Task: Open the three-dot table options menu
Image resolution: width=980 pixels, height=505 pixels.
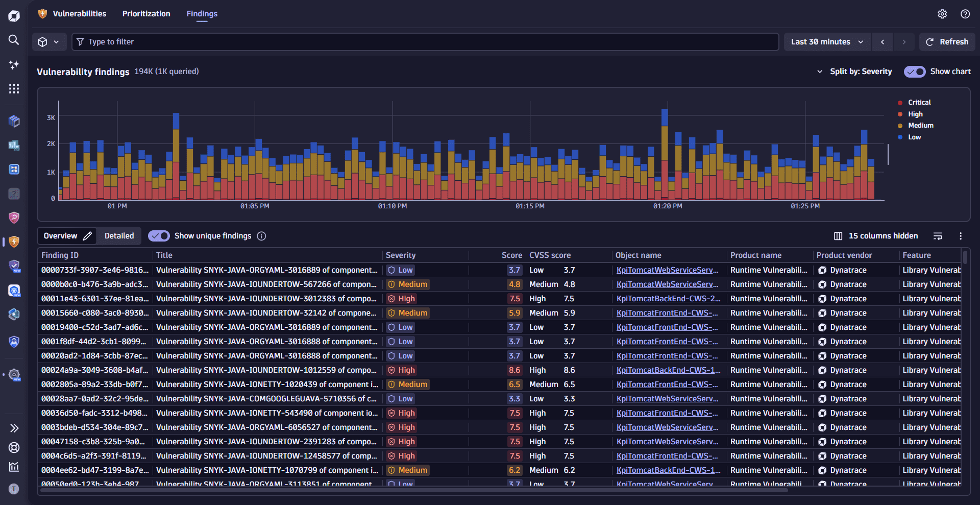Action: pos(960,236)
